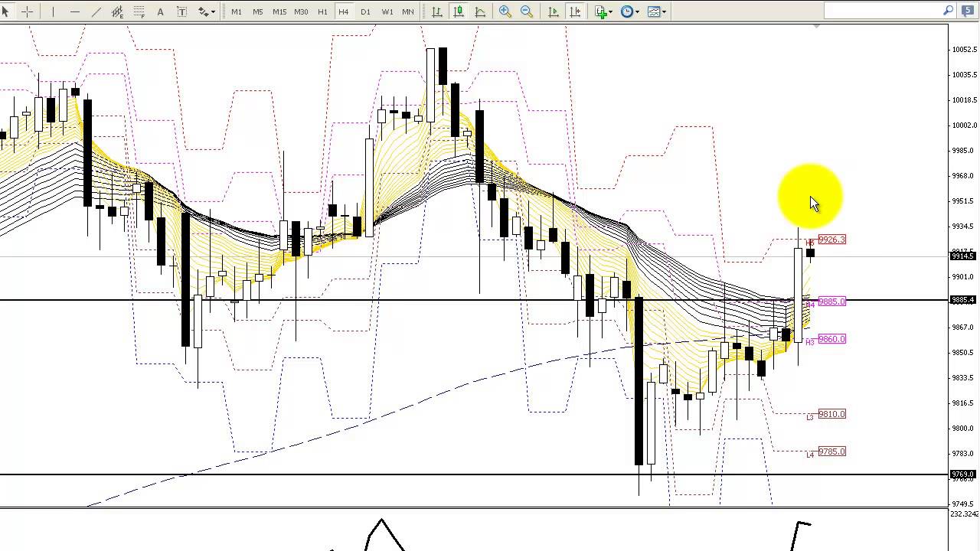Screen dimensions: 980x551
Task: Open the chat notifications icon
Action: [969, 11]
